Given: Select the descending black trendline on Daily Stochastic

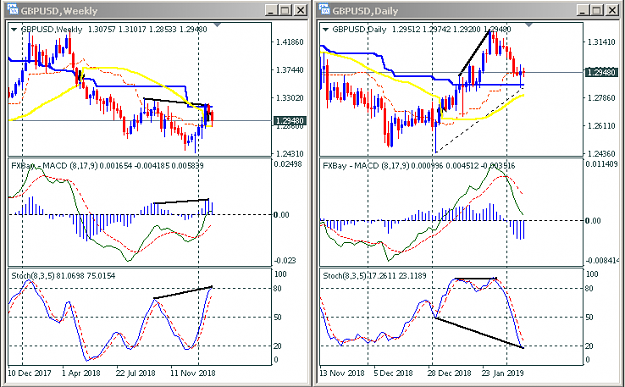Looking at the screenshot, I should click(479, 333).
